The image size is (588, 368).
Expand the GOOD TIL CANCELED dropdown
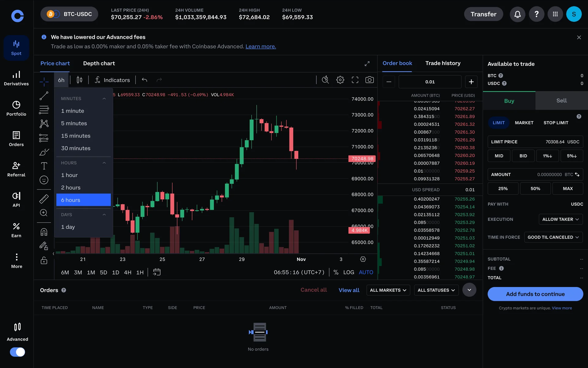coord(553,237)
